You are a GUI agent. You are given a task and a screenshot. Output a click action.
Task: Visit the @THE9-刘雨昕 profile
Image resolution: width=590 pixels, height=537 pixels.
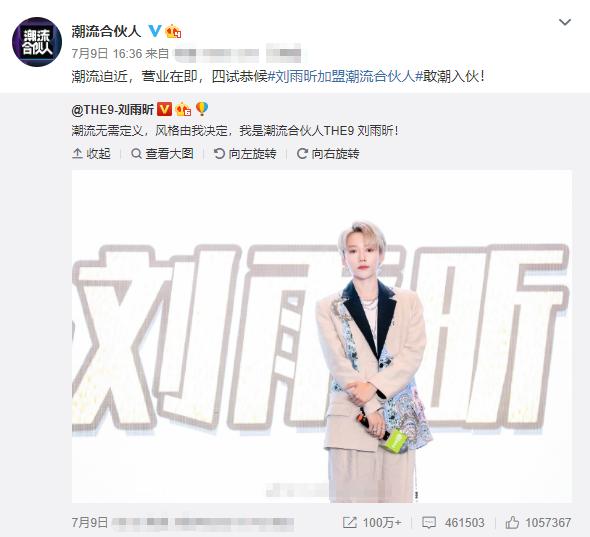(113, 110)
